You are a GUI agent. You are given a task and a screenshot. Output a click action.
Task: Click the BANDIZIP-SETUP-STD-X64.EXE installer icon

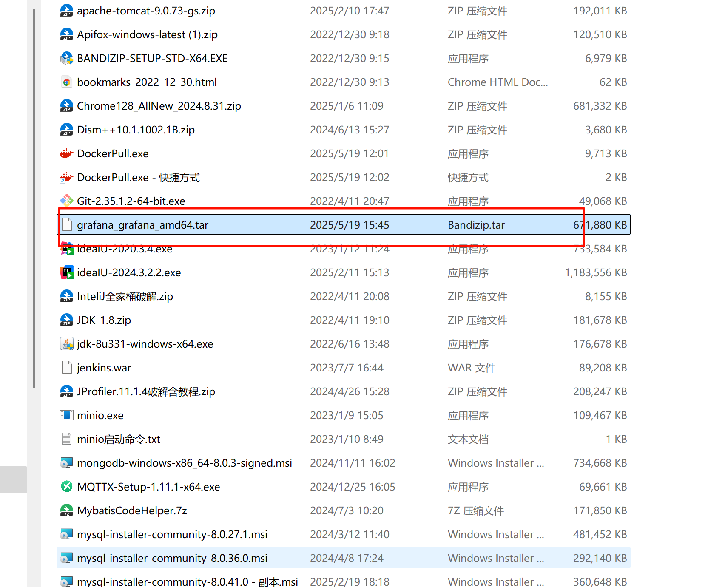click(x=67, y=58)
